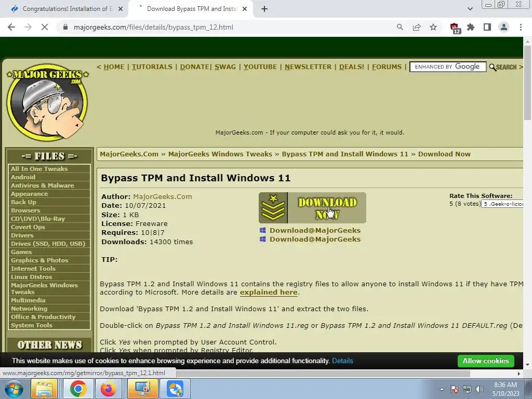
Task: Open Internet Tools category
Action: point(33,269)
